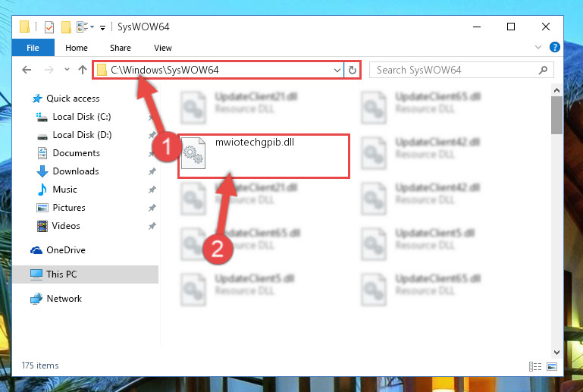Click Properties icon in quick access toolbar
The width and height of the screenshot is (583, 392).
[x=49, y=27]
